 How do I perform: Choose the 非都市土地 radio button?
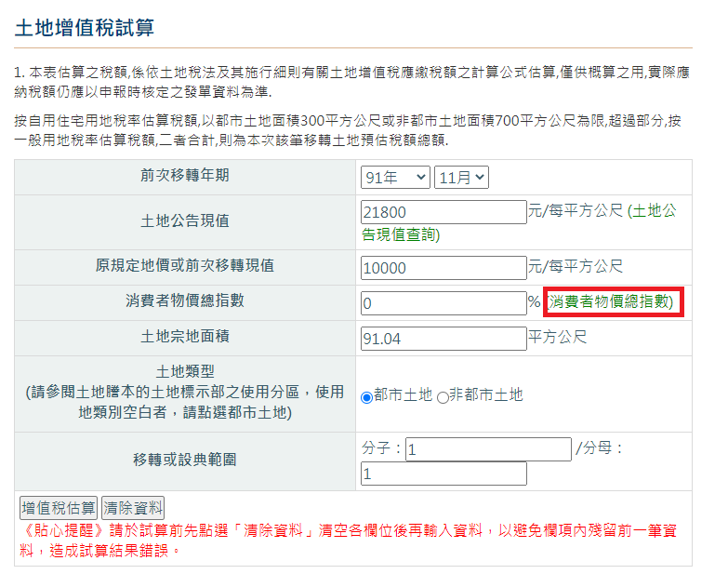pyautogui.click(x=442, y=396)
